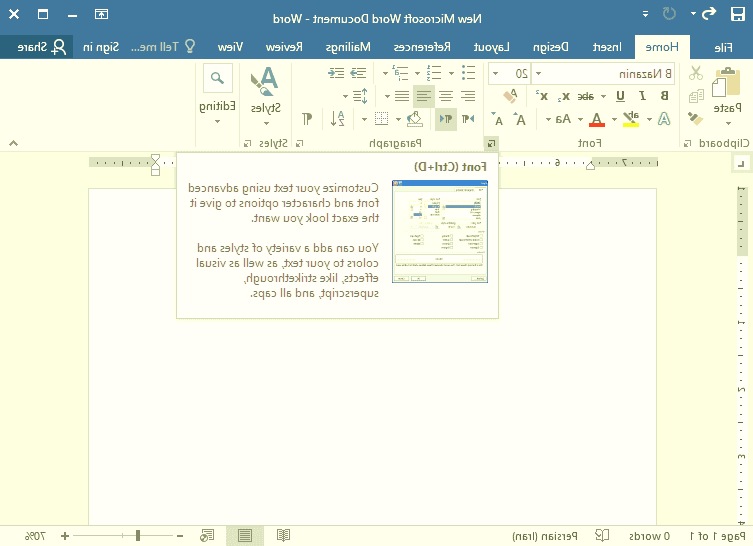
Task: Switch to the Mailings tab
Action: [348, 47]
